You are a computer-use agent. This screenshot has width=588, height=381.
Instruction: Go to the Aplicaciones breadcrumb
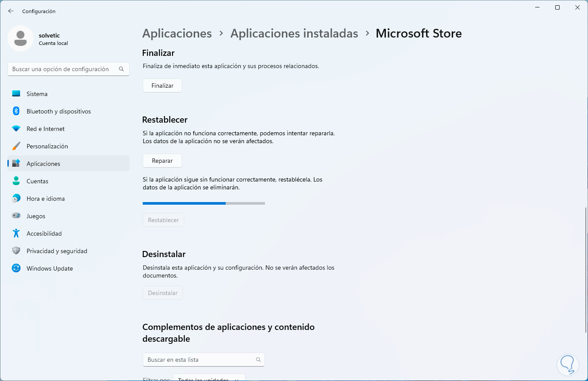[x=177, y=34]
